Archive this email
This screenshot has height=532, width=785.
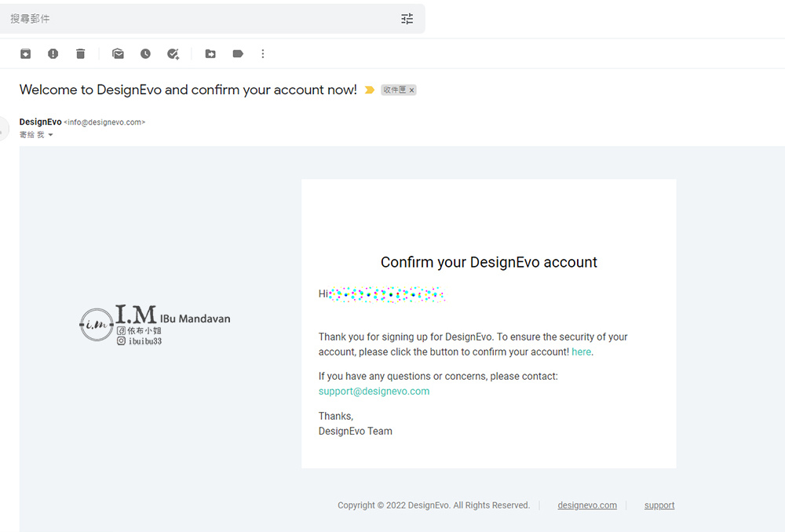(x=26, y=53)
